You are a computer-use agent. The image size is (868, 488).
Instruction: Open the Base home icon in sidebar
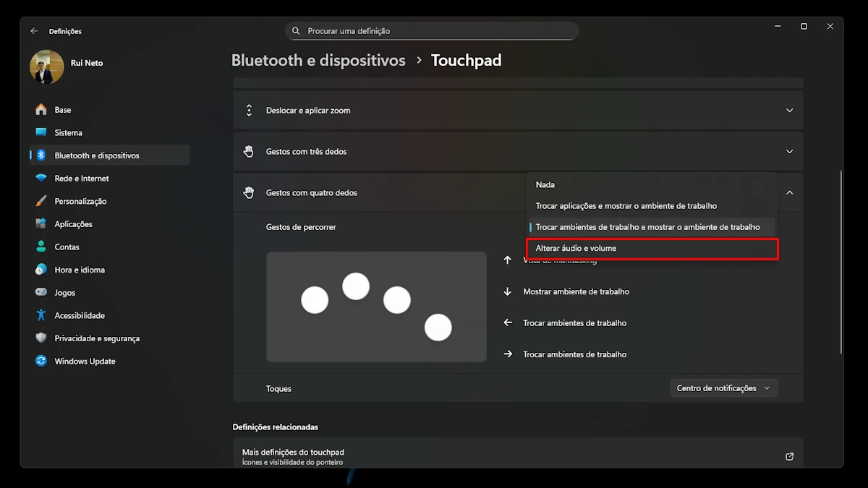point(41,110)
